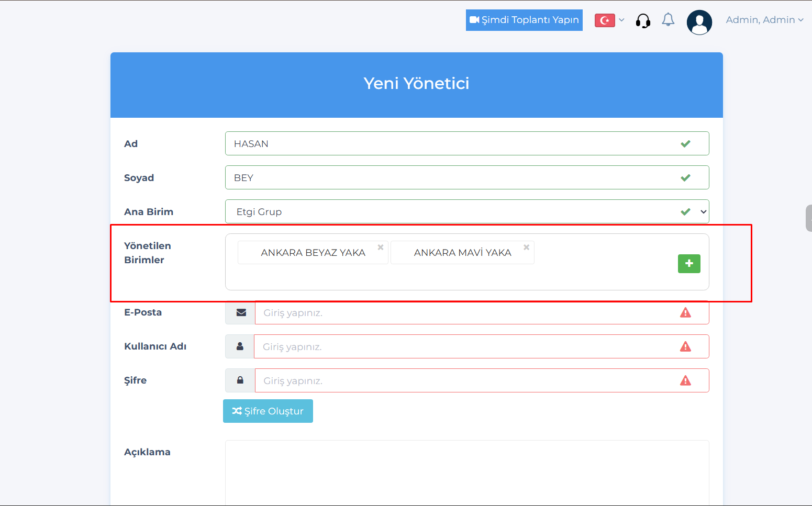This screenshot has width=812, height=506.
Task: Click into the Ad input field
Action: 450,143
